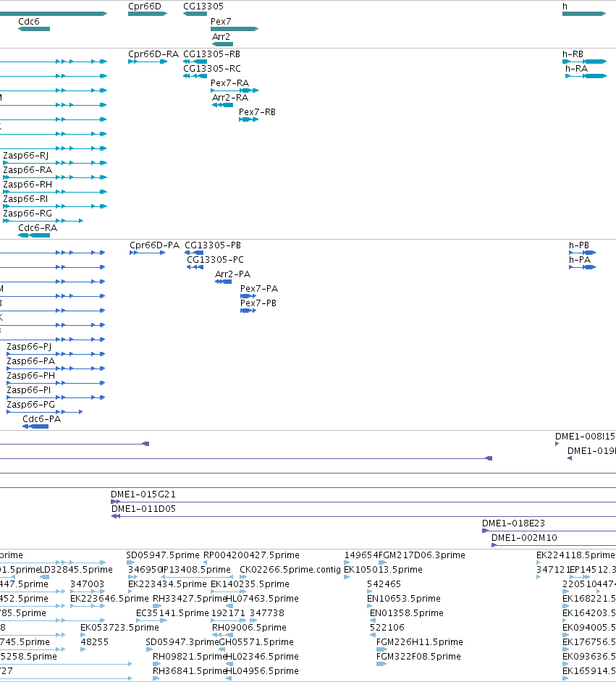Select BAC clone DME1-018E23
Screen dimensions: 616x682
[549, 531]
